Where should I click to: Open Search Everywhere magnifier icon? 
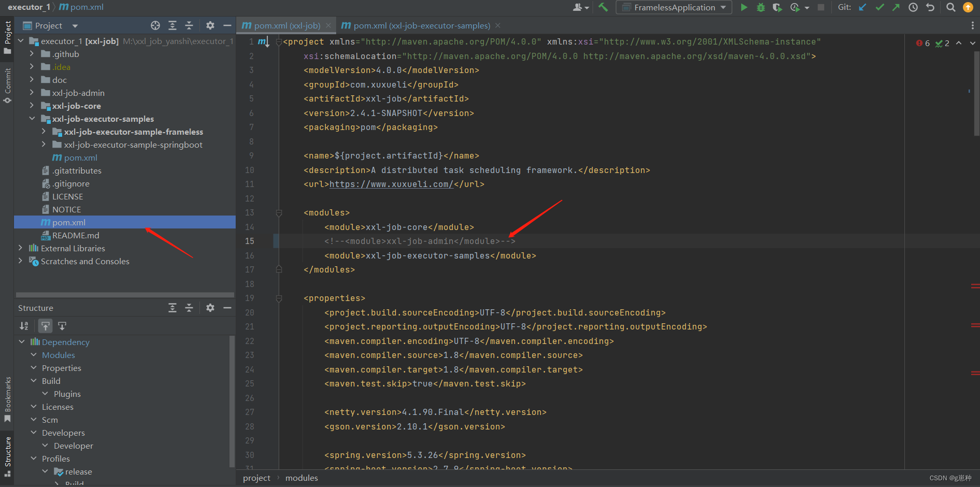click(950, 7)
